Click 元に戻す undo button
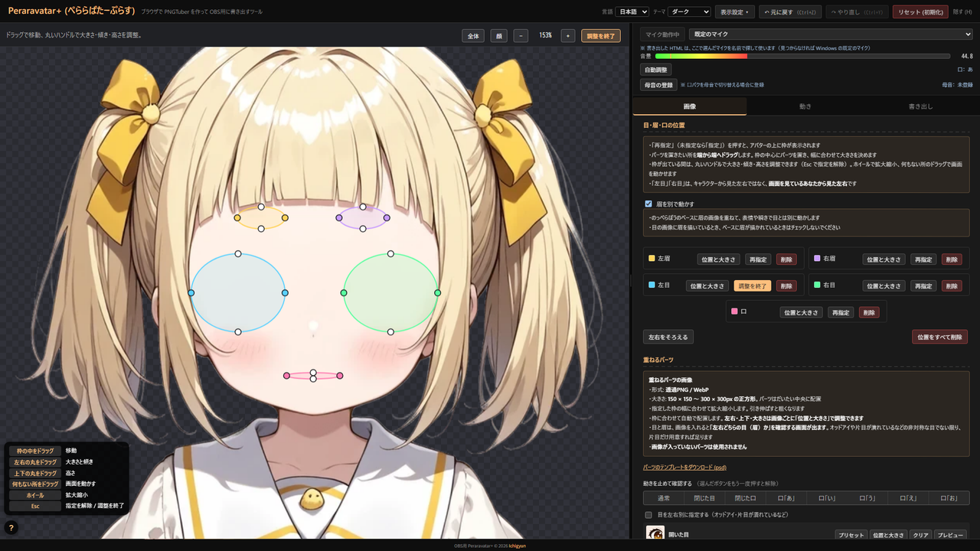 789,12
